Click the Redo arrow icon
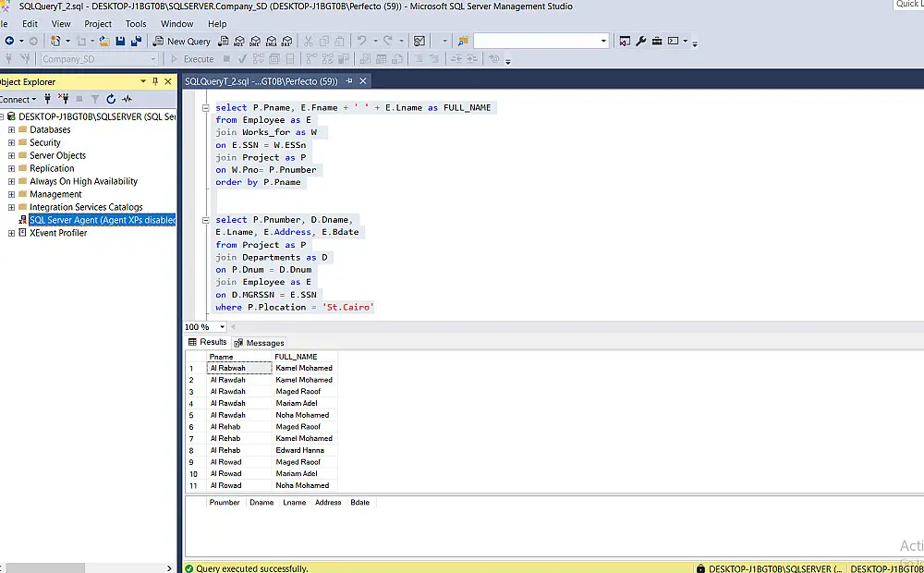The image size is (924, 573). click(388, 41)
